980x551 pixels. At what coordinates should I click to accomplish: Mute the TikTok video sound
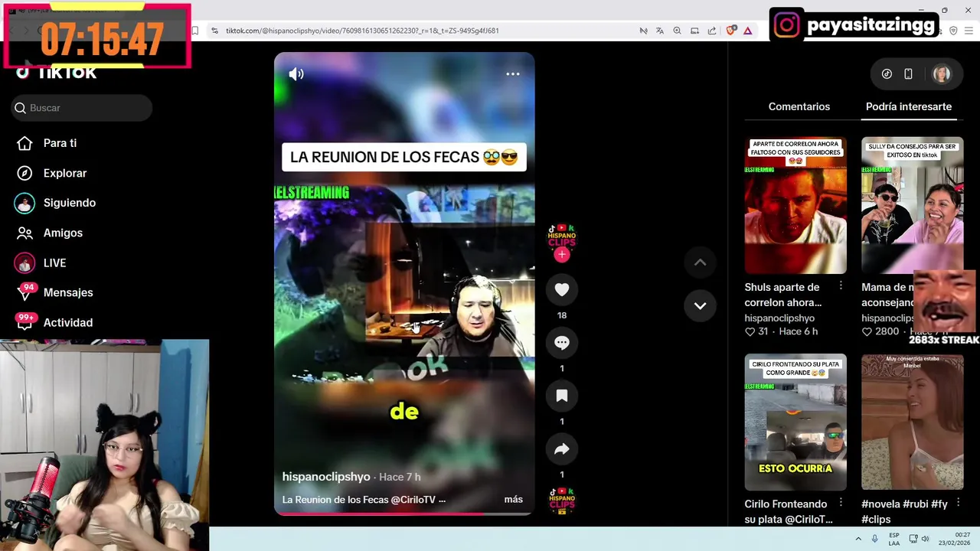[x=296, y=74]
